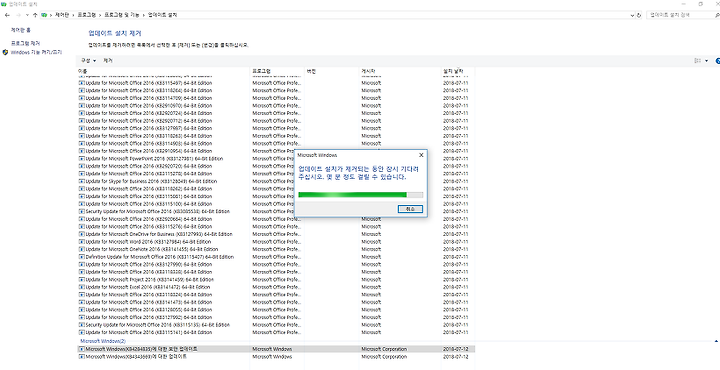Screen dimensions: 720x370
Task: Click icon of KB3118264 Office update
Action: point(82,90)
